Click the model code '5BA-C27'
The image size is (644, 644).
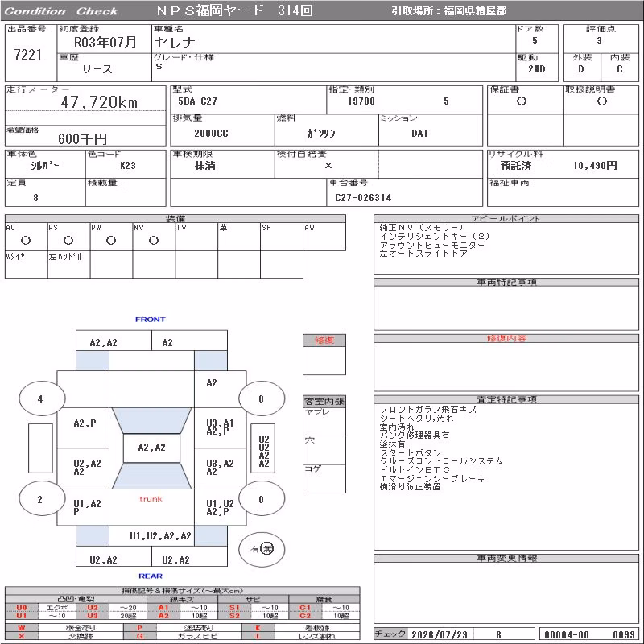click(x=197, y=101)
